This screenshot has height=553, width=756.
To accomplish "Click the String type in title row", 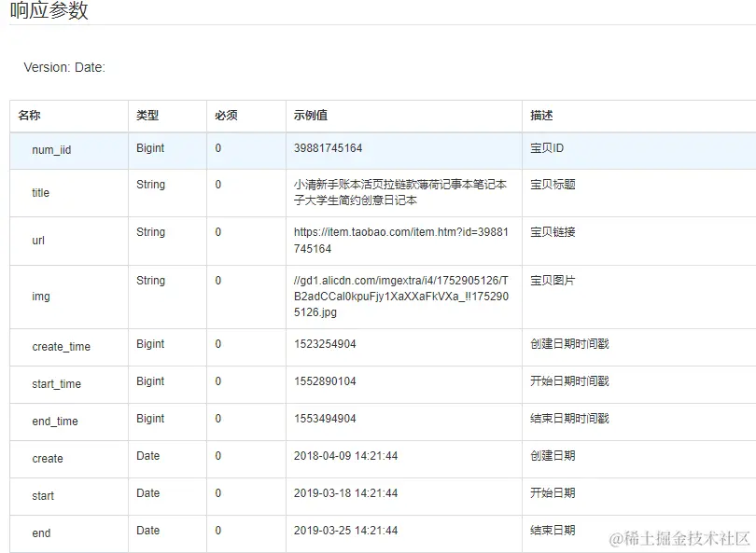I will click(150, 185).
